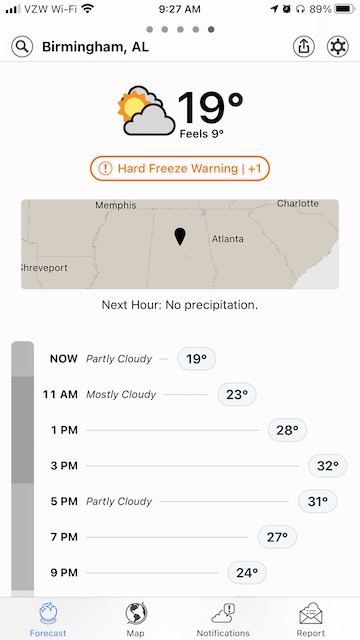Open the Map globe tab
This screenshot has height=640, width=360.
coord(136,619)
